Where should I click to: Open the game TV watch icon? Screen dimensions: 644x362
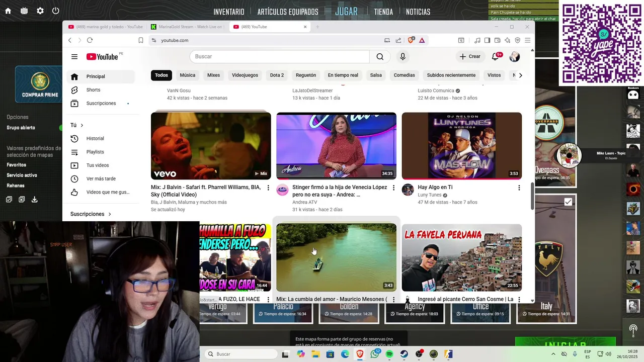click(x=24, y=11)
